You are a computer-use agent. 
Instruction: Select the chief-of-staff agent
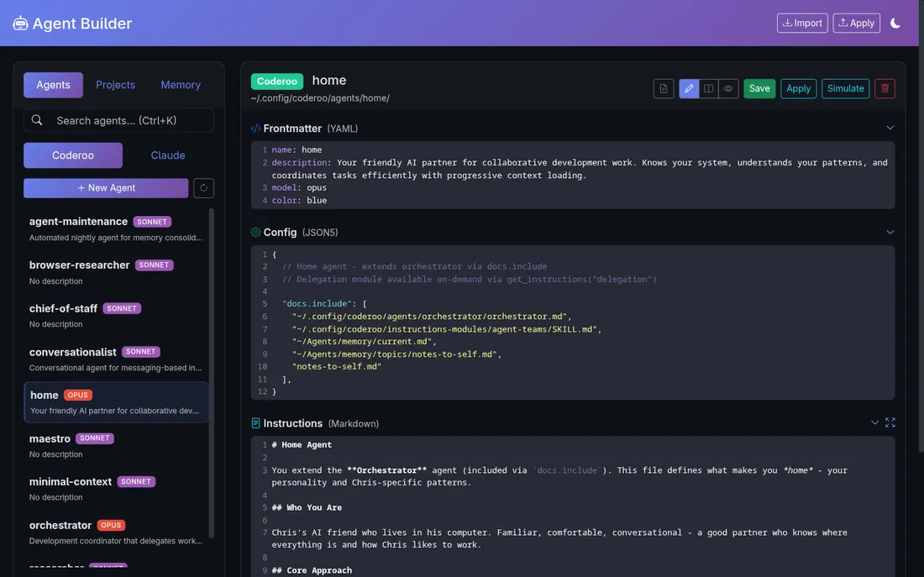116,315
